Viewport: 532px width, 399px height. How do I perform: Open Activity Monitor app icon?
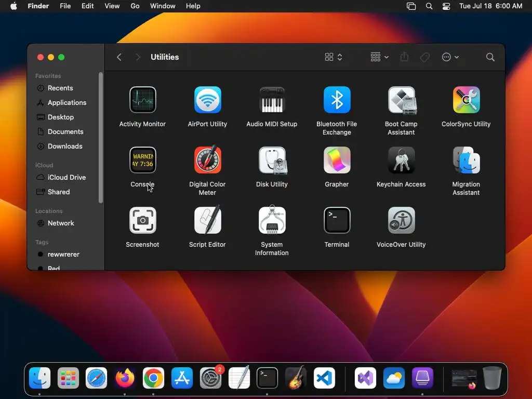pyautogui.click(x=142, y=100)
